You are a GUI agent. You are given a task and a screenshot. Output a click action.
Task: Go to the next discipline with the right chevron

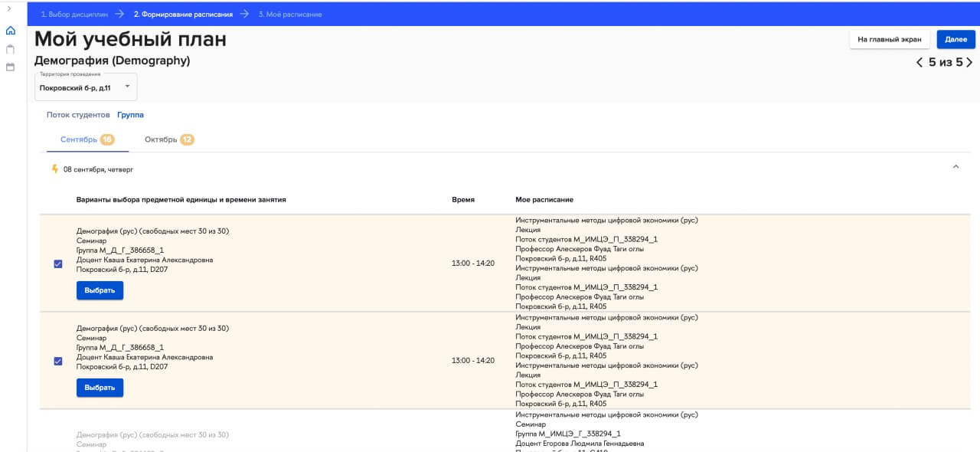[969, 63]
